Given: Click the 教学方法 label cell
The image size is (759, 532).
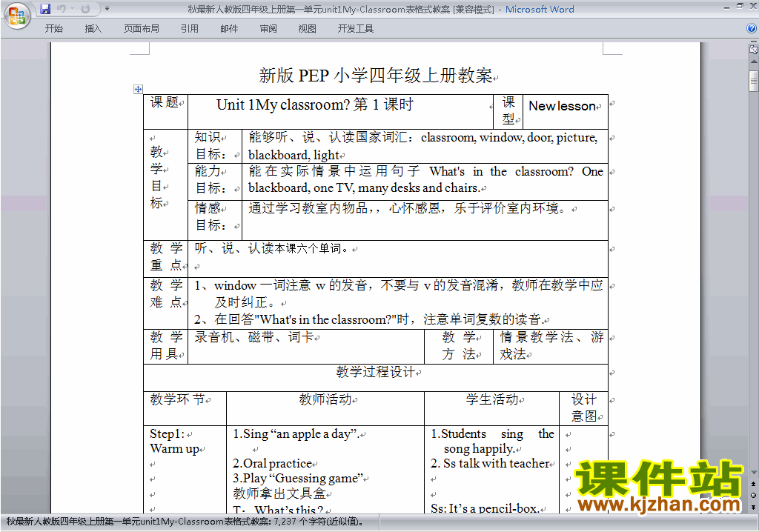Looking at the screenshot, I should [459, 345].
